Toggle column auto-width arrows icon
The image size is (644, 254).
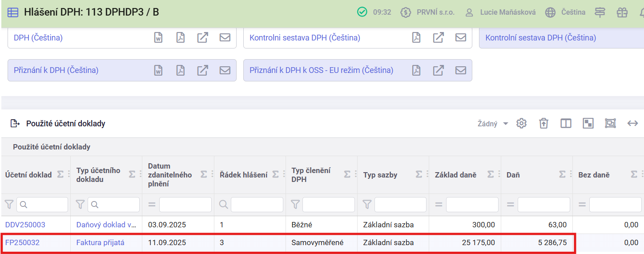[632, 124]
